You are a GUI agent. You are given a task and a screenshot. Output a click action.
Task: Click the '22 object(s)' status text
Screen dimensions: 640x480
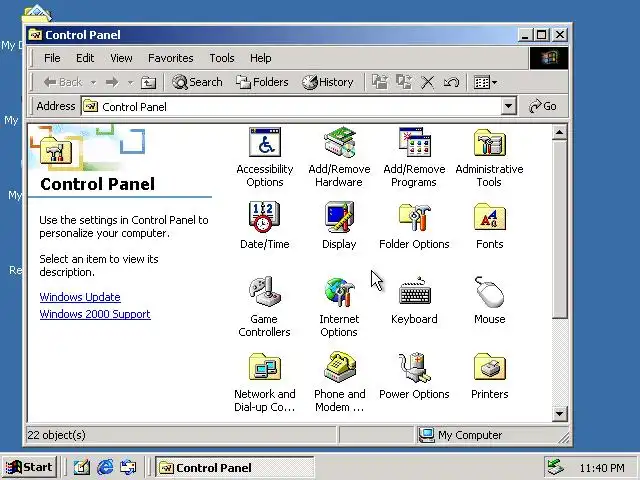point(57,435)
